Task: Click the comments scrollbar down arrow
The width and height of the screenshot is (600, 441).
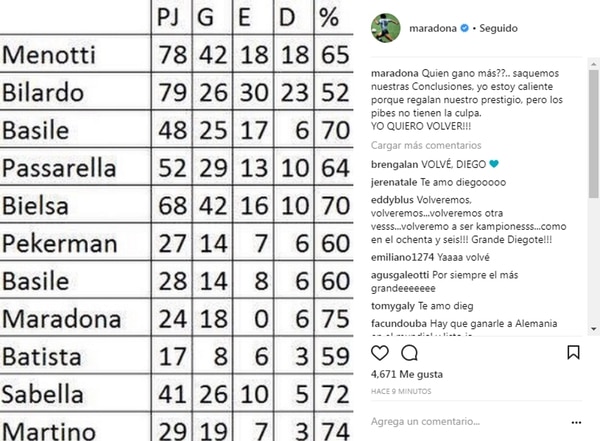Action: pyautogui.click(x=594, y=329)
